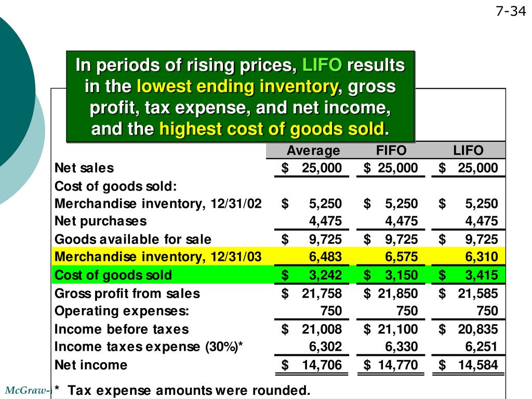Screen dimensions: 532x399
Task: Click LIFO ending inventory value 6,310
Action: coord(482,257)
